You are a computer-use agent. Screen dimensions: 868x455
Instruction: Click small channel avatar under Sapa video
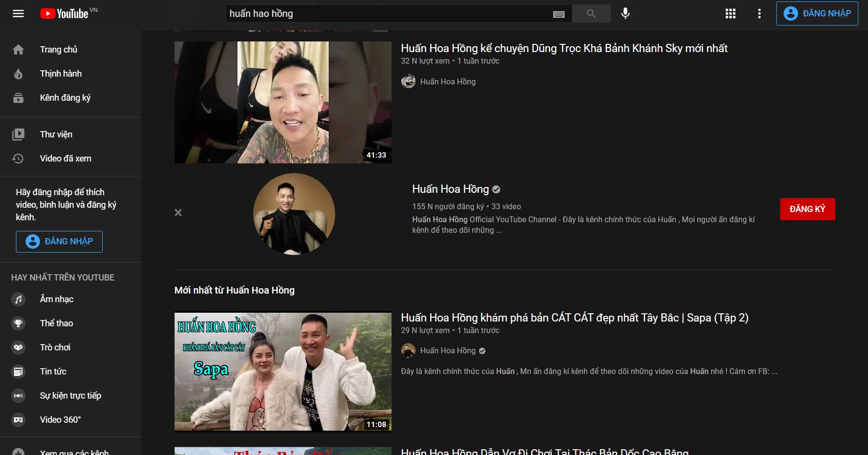tap(408, 350)
